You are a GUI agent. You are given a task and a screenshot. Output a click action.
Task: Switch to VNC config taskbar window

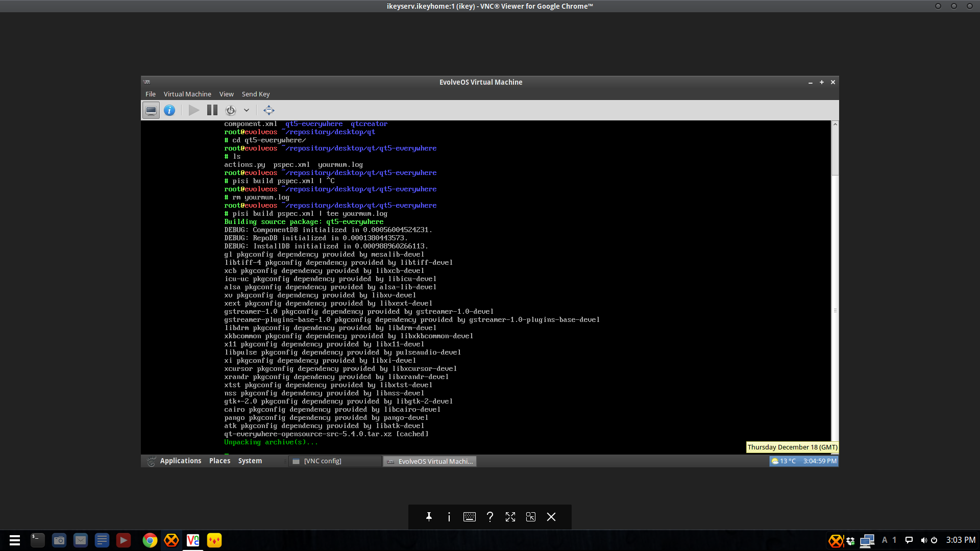pyautogui.click(x=335, y=461)
